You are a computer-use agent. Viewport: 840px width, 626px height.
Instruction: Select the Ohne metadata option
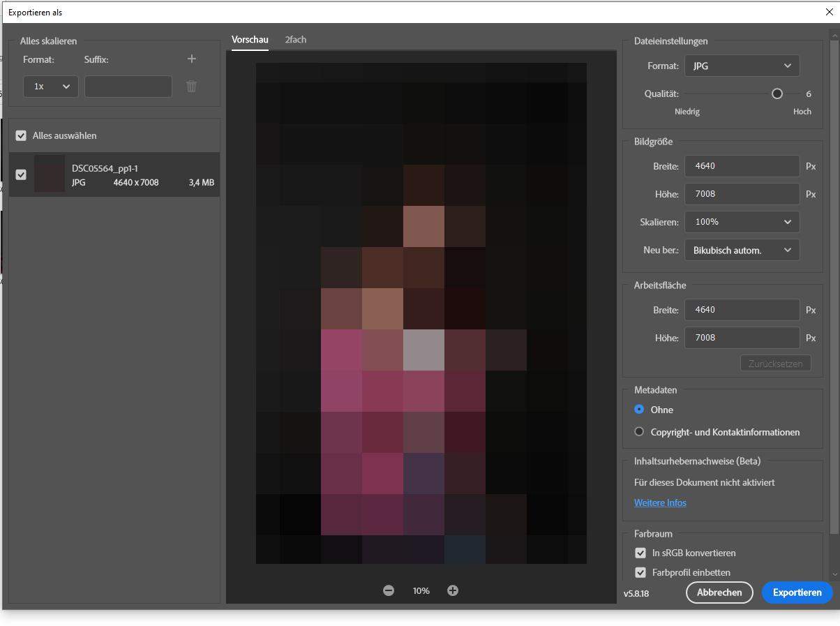[x=639, y=410]
